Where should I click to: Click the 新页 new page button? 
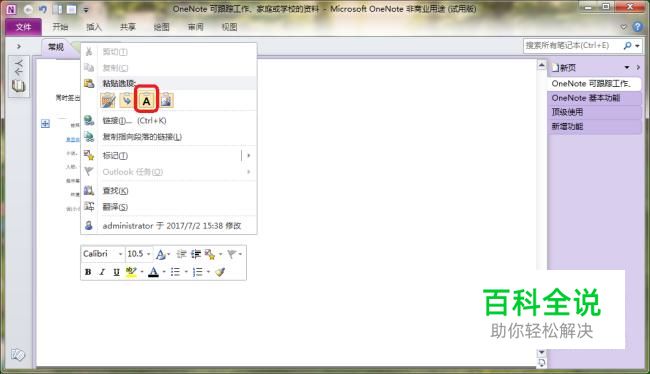pyautogui.click(x=564, y=68)
